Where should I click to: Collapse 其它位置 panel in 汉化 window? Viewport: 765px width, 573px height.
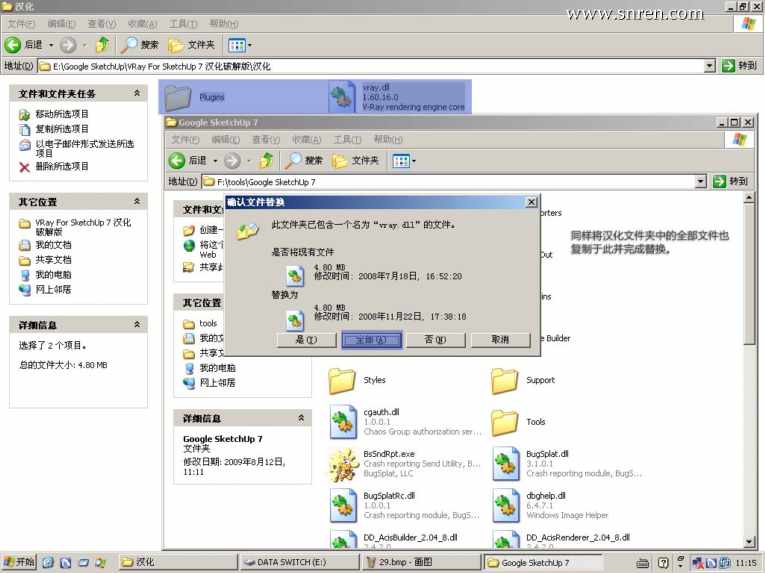point(137,201)
